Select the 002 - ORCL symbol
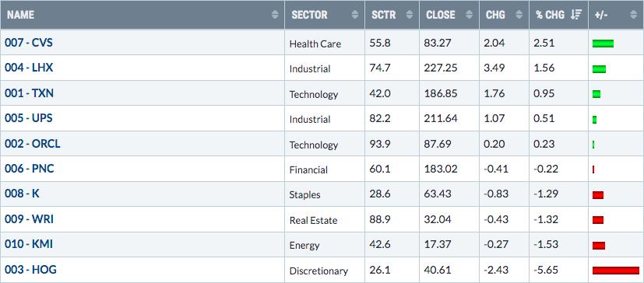 tap(33, 144)
